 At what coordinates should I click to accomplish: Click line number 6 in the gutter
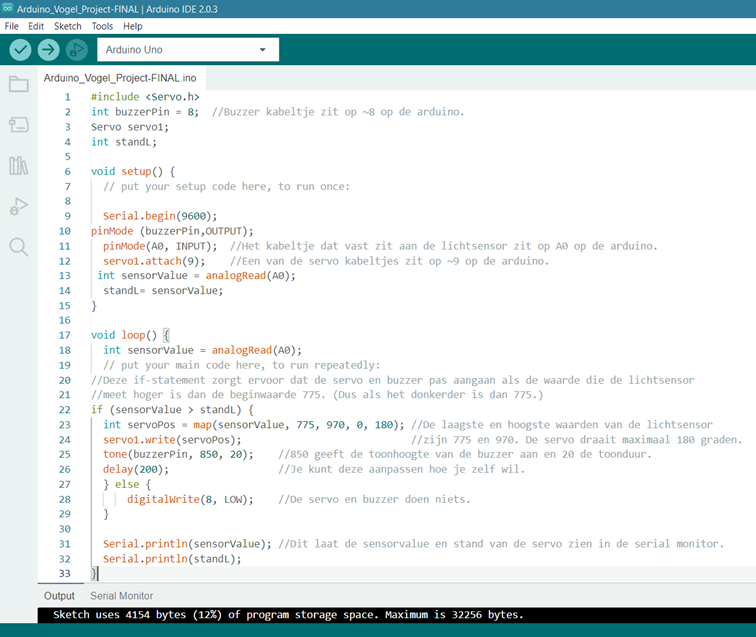pos(68,172)
